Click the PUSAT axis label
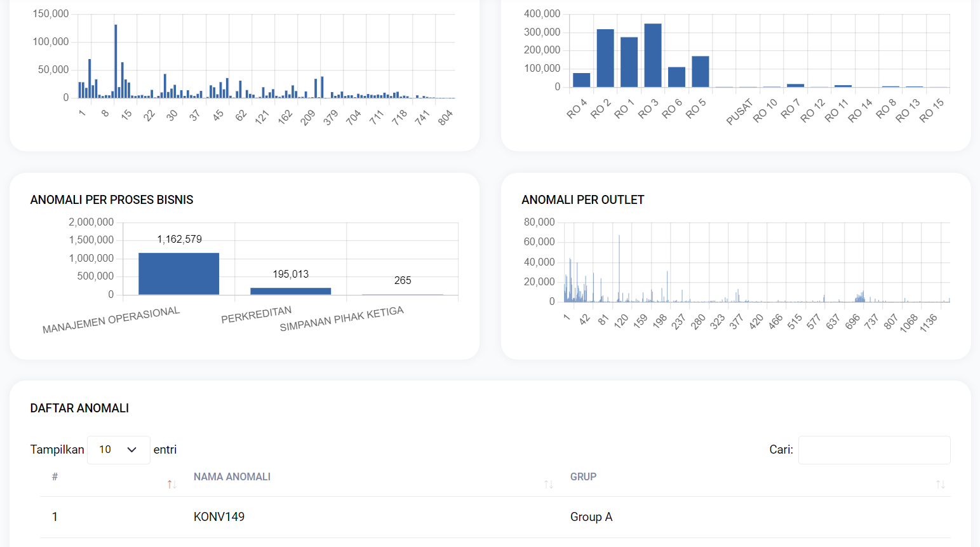Screen dimensions: 980x547 click(739, 111)
